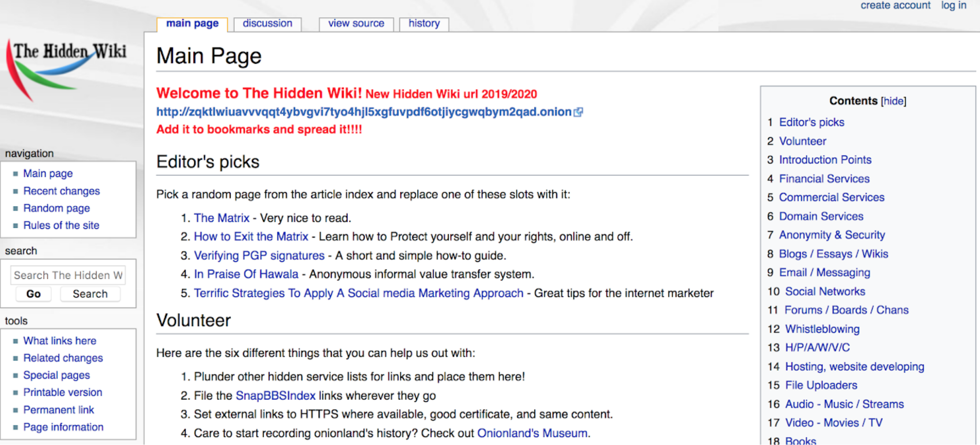Click the Special pages tools icon
Image resolution: width=980 pixels, height=445 pixels.
[56, 375]
